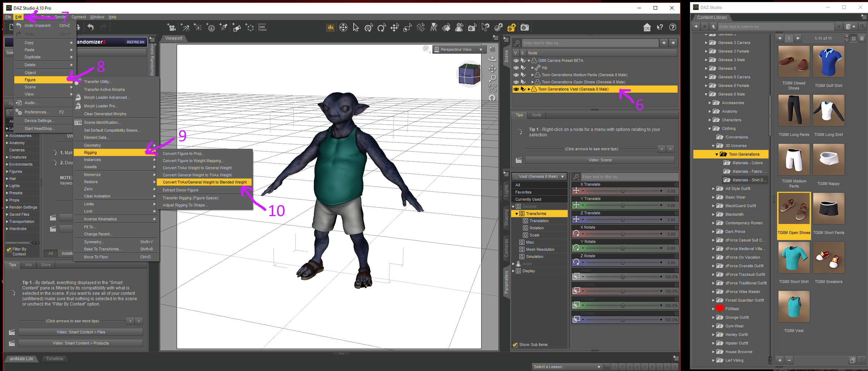Select the Node Selection arrow tool
Image resolution: width=868 pixels, height=371 pixels.
(x=356, y=28)
